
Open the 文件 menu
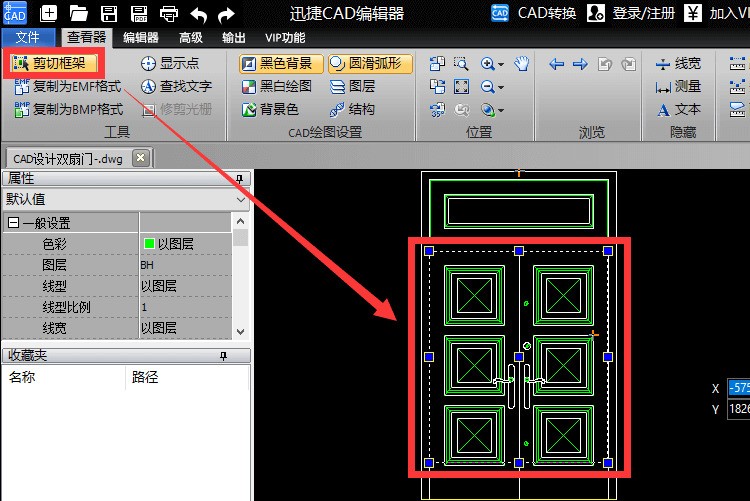(29, 37)
